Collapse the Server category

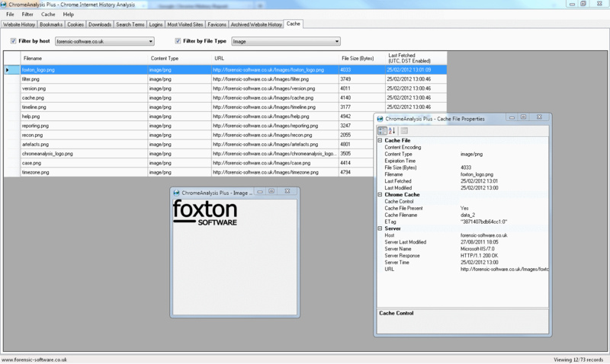coord(380,228)
